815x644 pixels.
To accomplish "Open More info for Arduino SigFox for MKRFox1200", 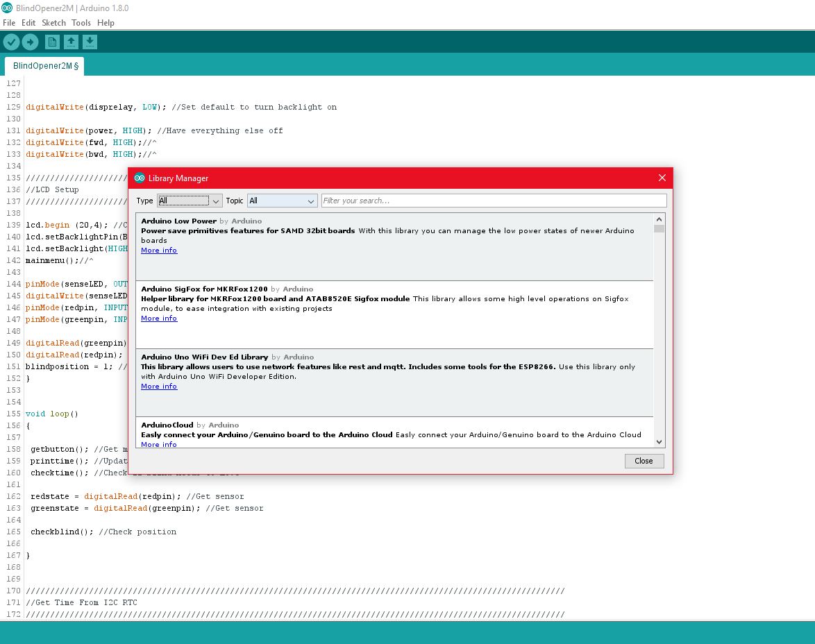I will (159, 318).
